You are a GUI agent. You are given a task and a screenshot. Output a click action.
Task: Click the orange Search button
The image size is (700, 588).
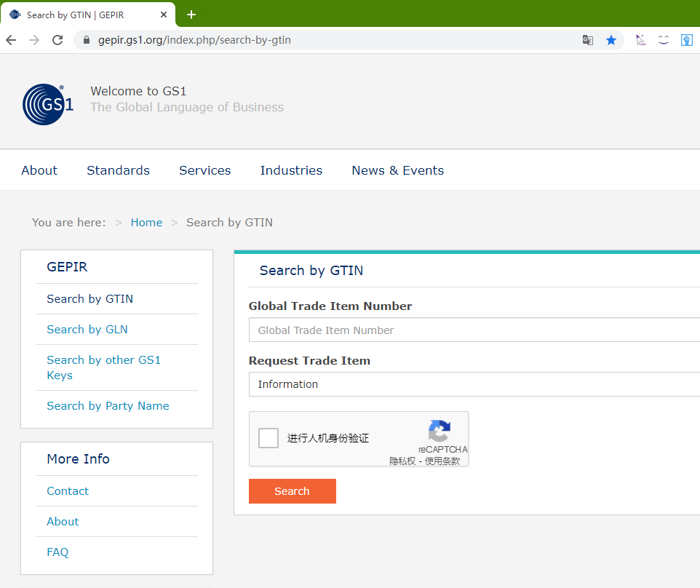click(x=293, y=491)
